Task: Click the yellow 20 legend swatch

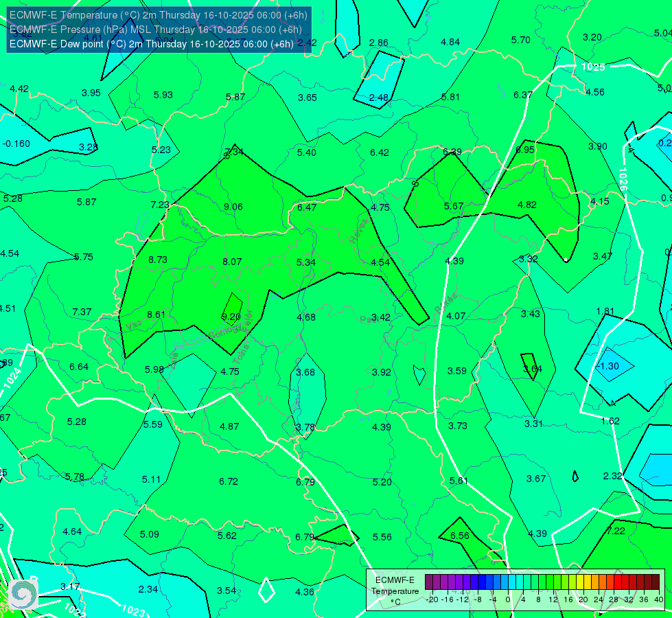Action: (x=580, y=582)
